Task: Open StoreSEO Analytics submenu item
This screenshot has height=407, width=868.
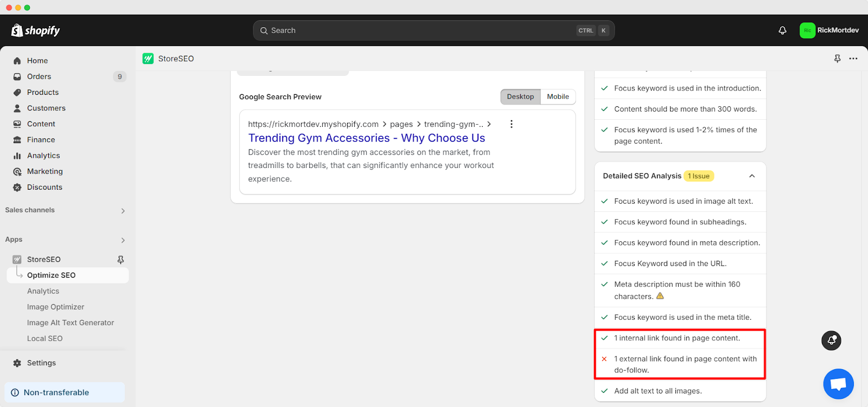Action: click(x=43, y=291)
